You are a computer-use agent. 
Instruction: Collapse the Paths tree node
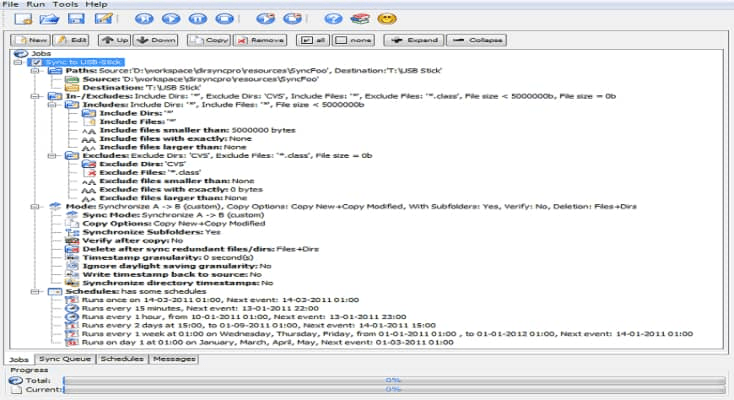[35, 71]
